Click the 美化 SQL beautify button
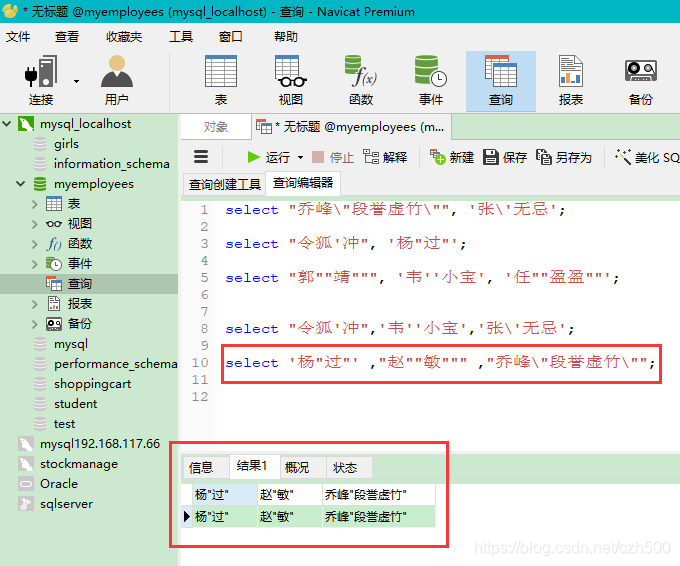 tap(647, 157)
